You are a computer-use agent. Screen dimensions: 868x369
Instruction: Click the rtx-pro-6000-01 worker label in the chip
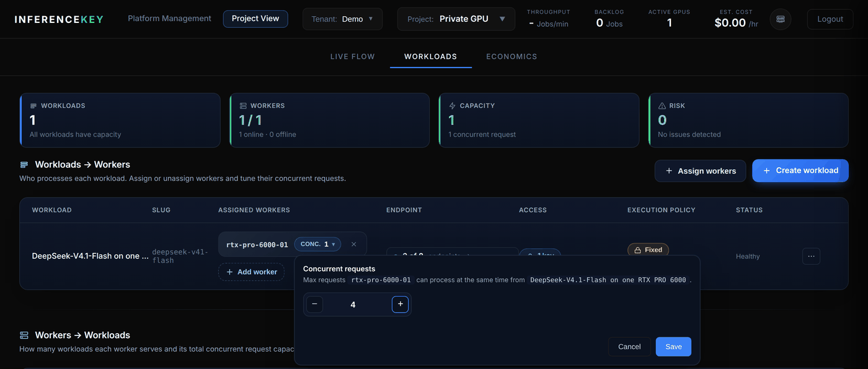257,244
